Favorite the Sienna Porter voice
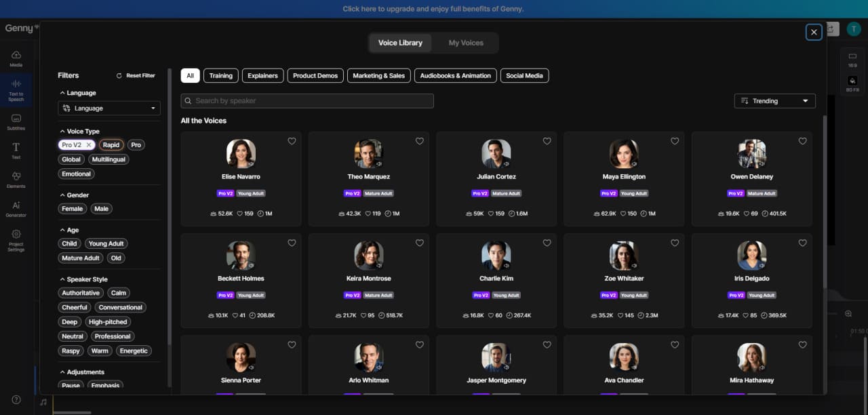The image size is (868, 415). pos(292,344)
